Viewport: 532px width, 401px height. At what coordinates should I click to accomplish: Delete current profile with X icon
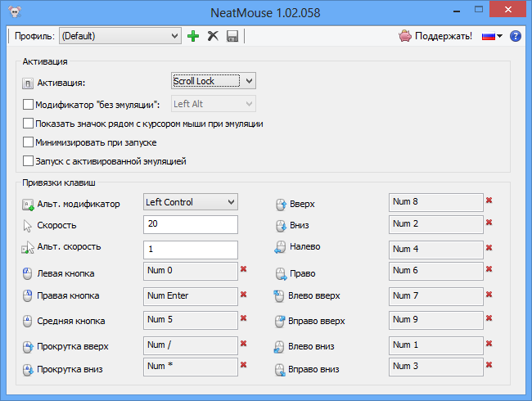pyautogui.click(x=213, y=36)
